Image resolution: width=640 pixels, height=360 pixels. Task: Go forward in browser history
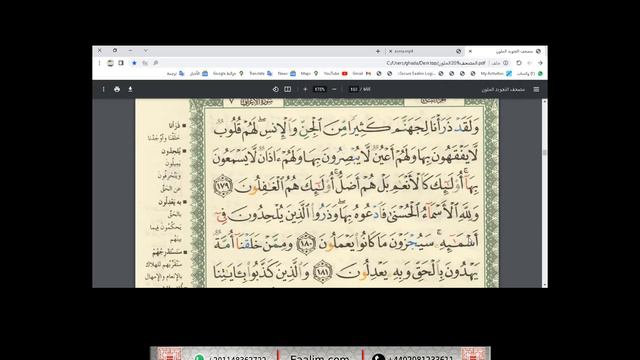coord(529,63)
